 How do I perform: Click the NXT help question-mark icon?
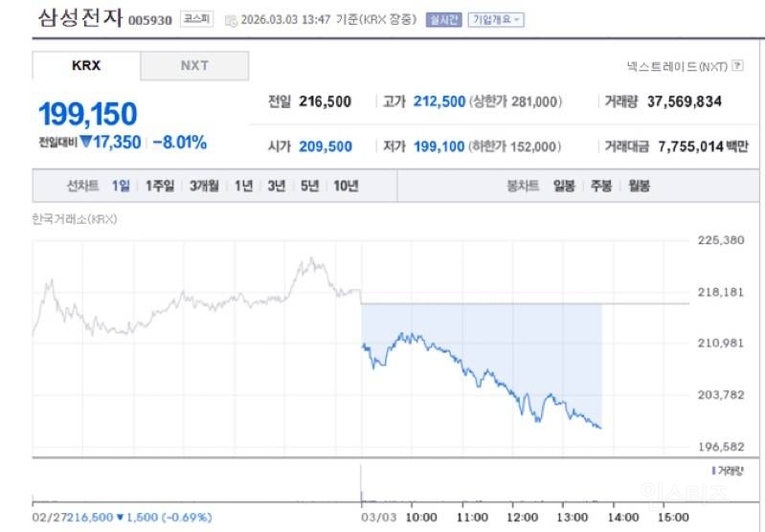737,66
